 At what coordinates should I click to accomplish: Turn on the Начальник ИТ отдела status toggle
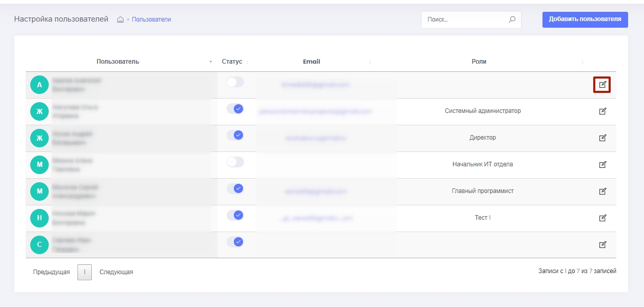235,162
